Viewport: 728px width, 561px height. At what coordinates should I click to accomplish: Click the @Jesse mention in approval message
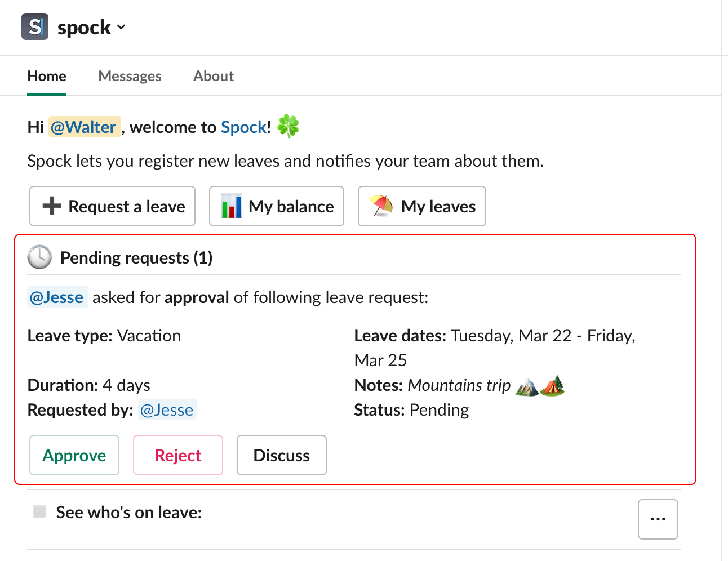57,297
